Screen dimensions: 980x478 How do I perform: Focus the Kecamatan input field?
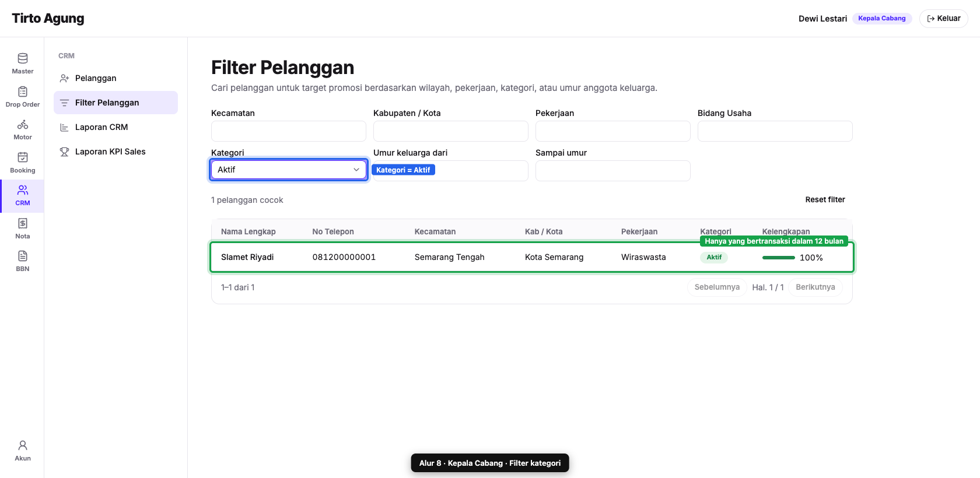tap(289, 131)
